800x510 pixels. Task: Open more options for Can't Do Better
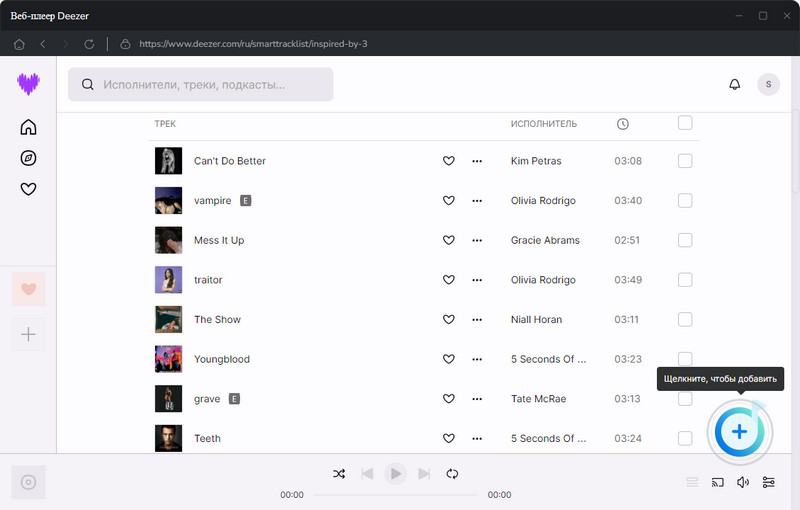(477, 161)
